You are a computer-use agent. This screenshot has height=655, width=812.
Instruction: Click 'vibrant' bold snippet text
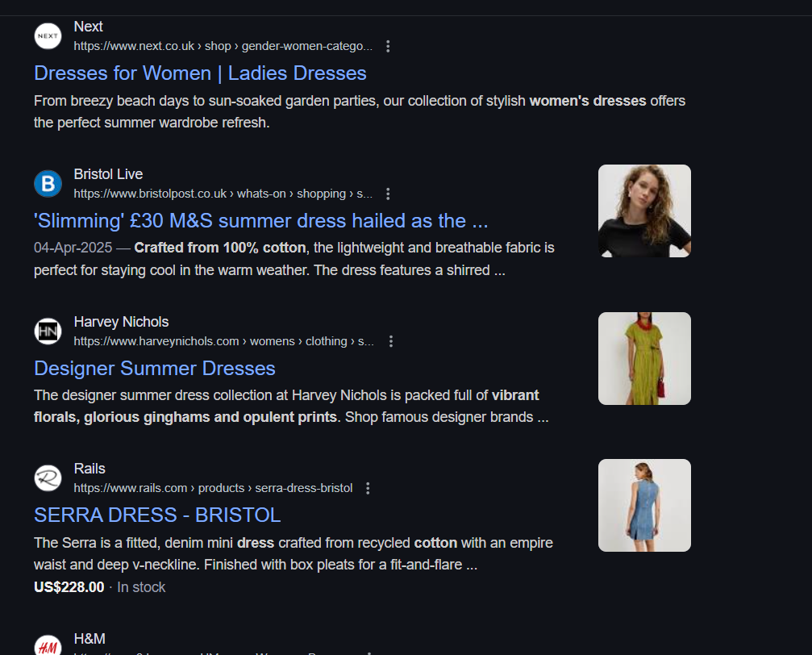tap(515, 395)
